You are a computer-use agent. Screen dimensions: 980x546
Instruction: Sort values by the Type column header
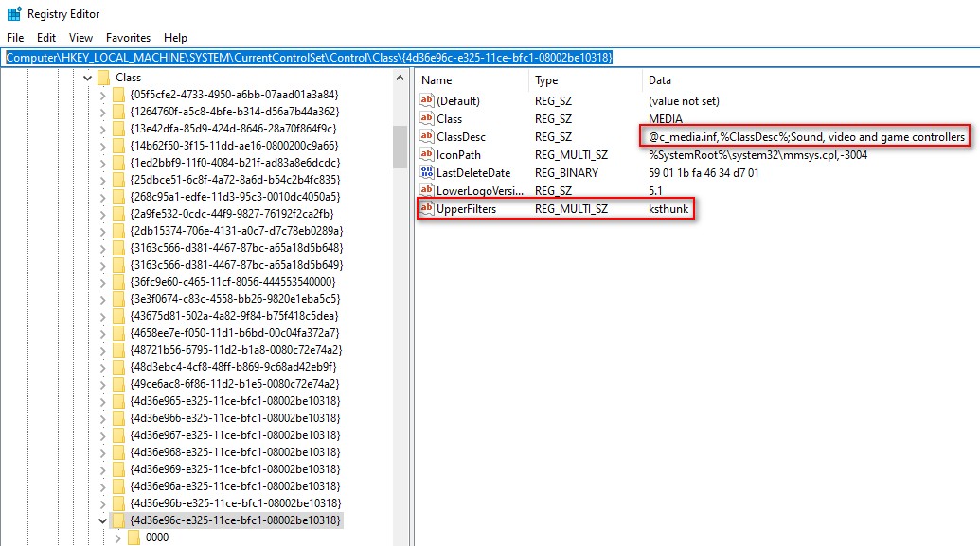coord(546,80)
